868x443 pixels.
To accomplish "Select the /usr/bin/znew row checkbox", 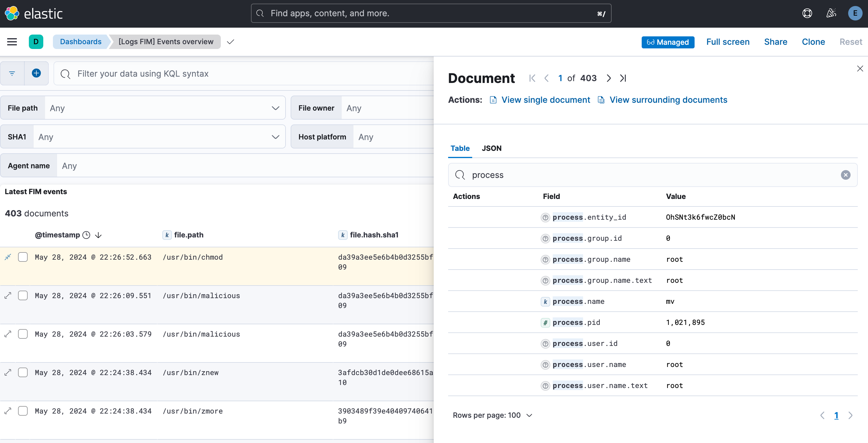I will point(23,372).
